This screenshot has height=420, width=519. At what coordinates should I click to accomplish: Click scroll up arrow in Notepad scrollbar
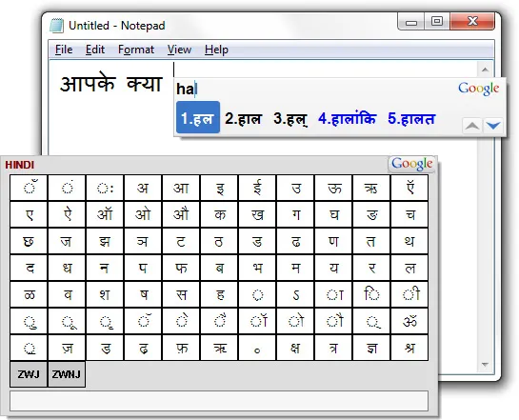coord(485,70)
